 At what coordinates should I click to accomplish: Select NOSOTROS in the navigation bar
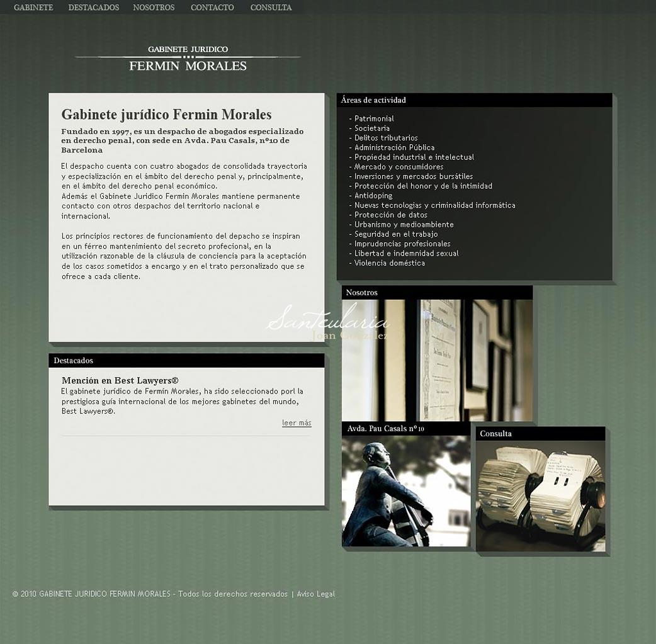(154, 8)
